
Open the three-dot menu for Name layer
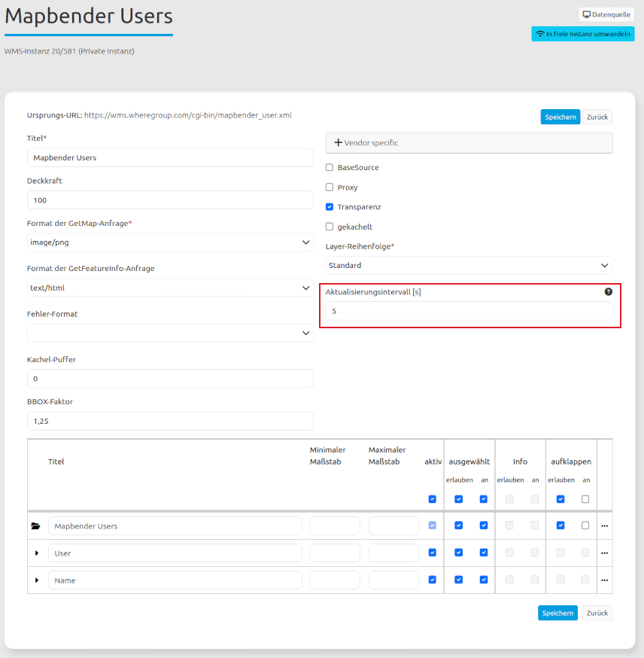604,580
